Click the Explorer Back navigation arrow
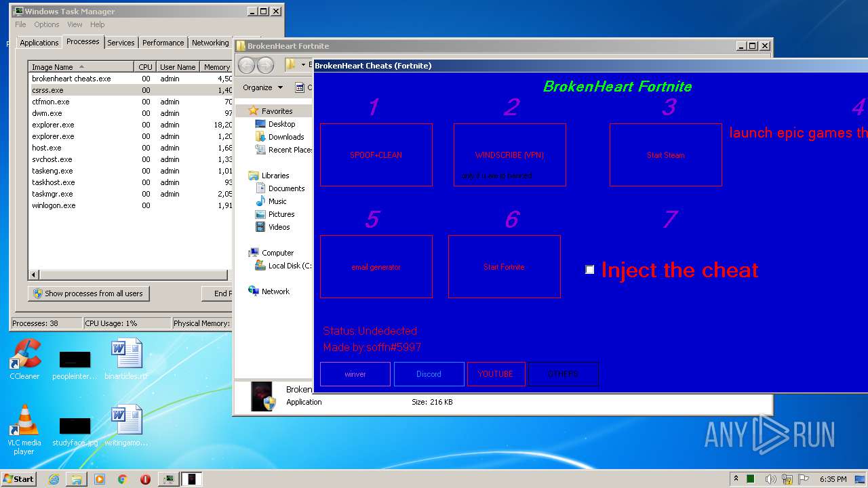Screen dimensions: 868x488 [x=247, y=65]
